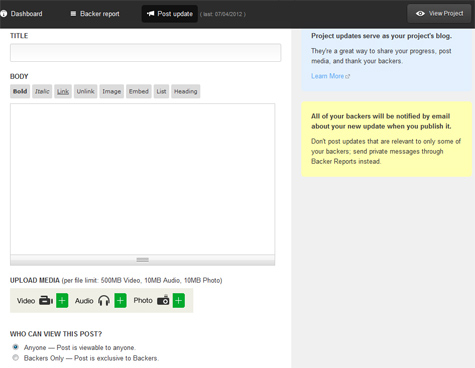Click the List toolbar button
Viewport: 475px width, 368px height.
point(161,91)
